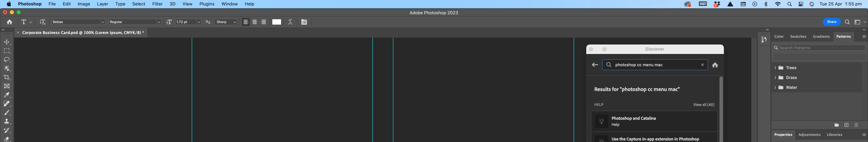Switch to the Swatches tab
The width and height of the screenshot is (868, 142).
pos(798,36)
